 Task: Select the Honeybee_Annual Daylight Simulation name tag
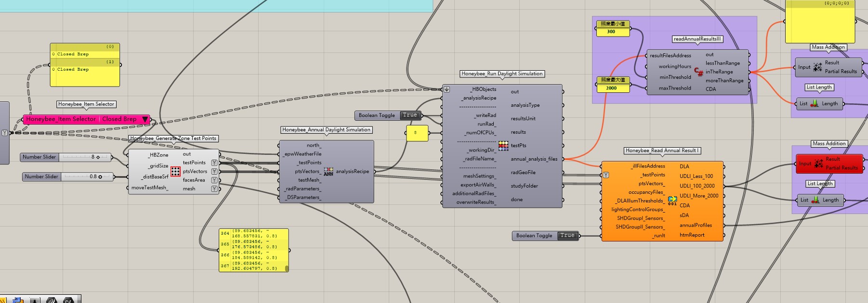coord(327,130)
